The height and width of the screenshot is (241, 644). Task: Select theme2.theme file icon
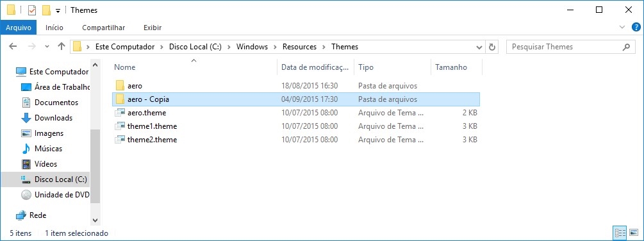pos(120,140)
